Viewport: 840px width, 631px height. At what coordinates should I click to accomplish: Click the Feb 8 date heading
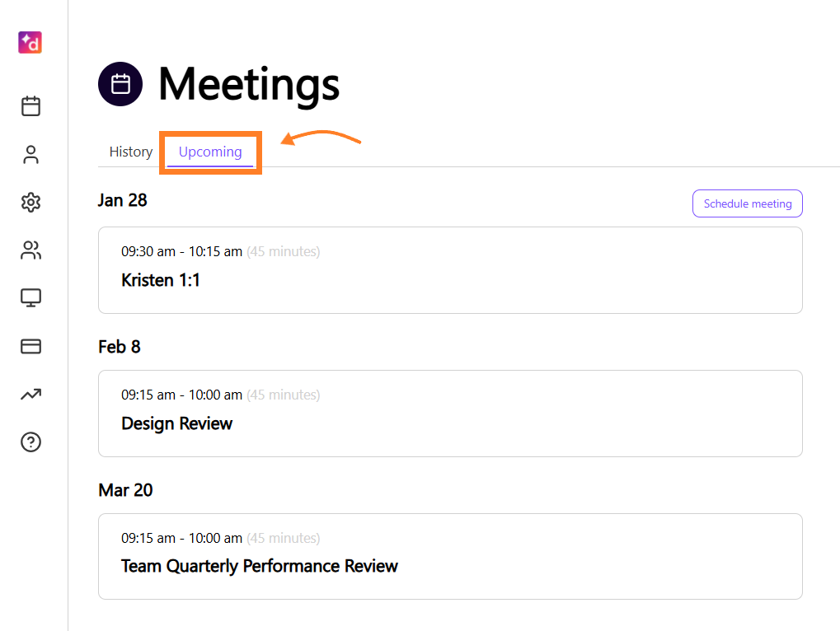pyautogui.click(x=120, y=347)
